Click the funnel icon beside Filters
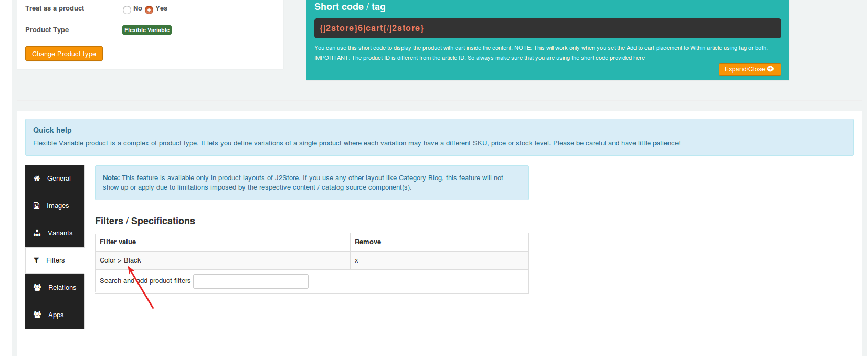This screenshot has height=356, width=868. 36,260
